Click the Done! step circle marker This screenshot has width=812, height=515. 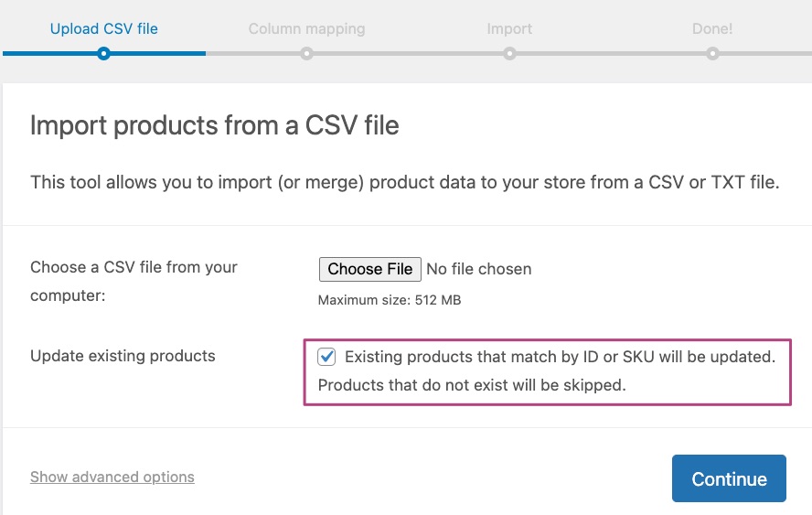(x=712, y=54)
